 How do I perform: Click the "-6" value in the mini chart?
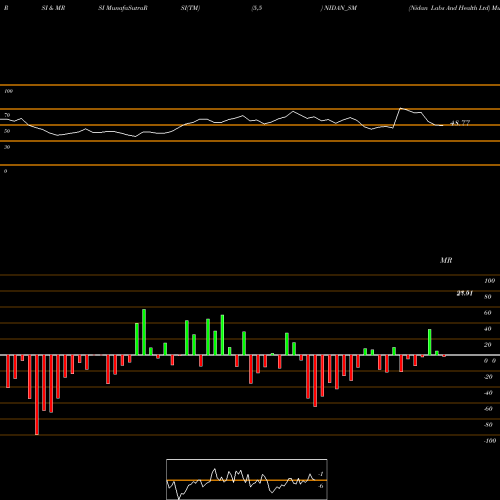(x=321, y=486)
